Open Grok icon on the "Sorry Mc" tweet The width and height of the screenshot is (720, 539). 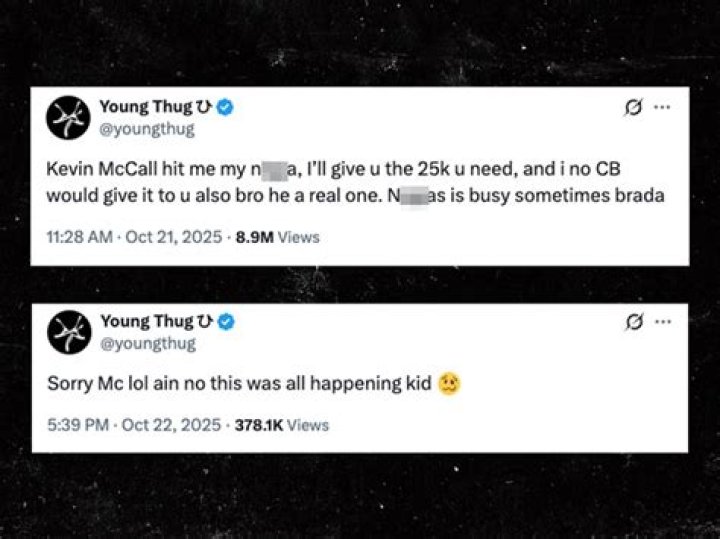tap(632, 322)
